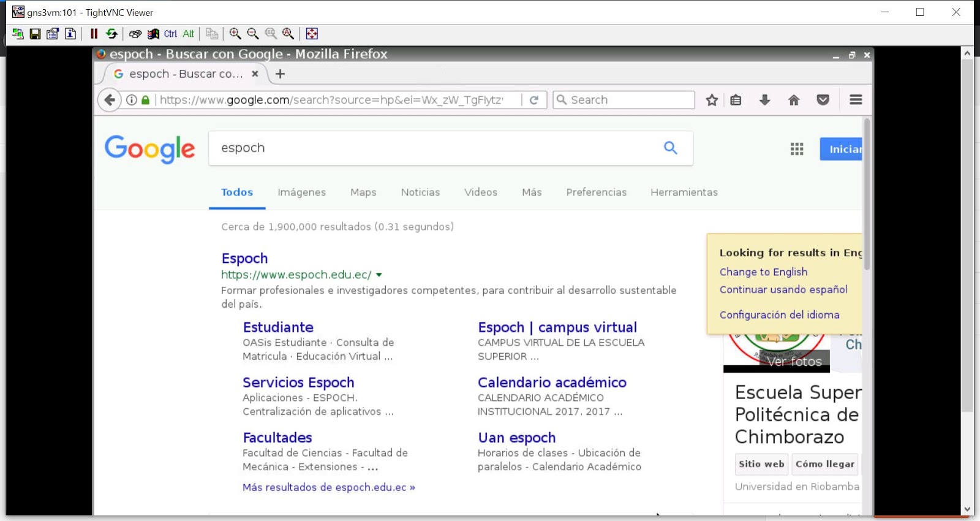Screen dimensions: 980x521
Task: Open the TightVNC new connection icon
Action: pos(18,34)
